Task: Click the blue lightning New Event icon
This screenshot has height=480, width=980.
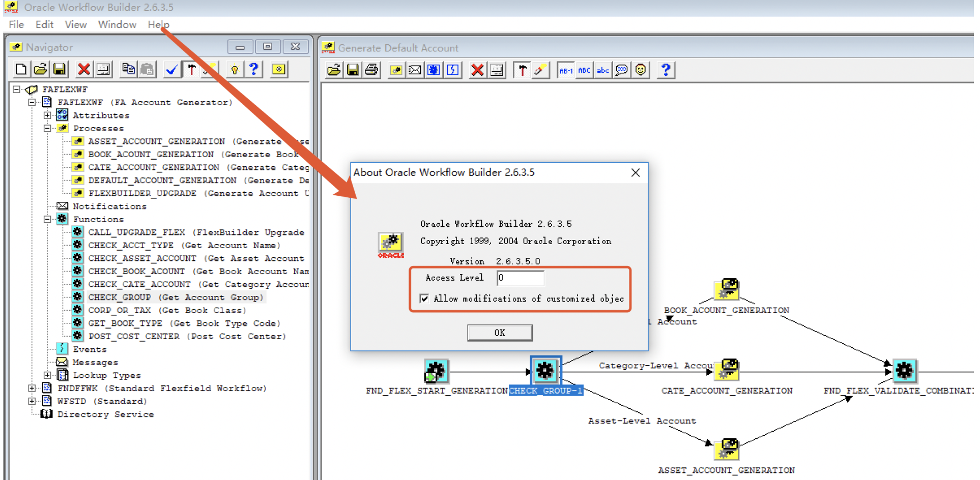Action: point(453,70)
